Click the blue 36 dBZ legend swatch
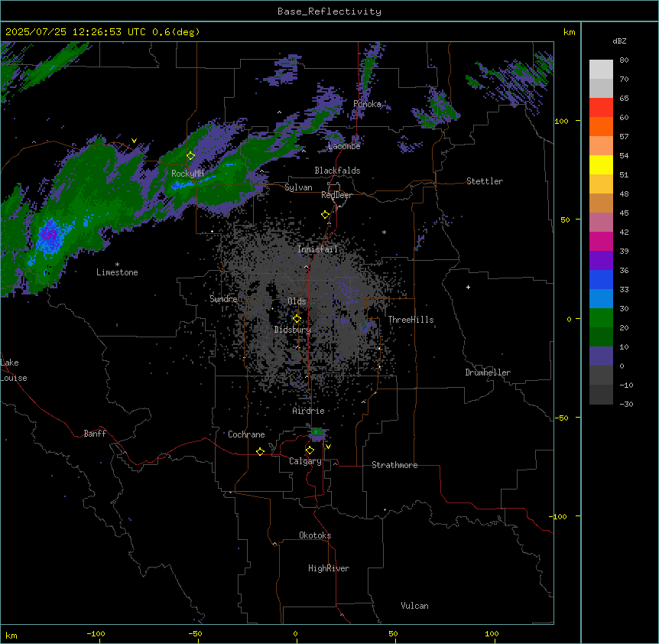 [x=601, y=279]
